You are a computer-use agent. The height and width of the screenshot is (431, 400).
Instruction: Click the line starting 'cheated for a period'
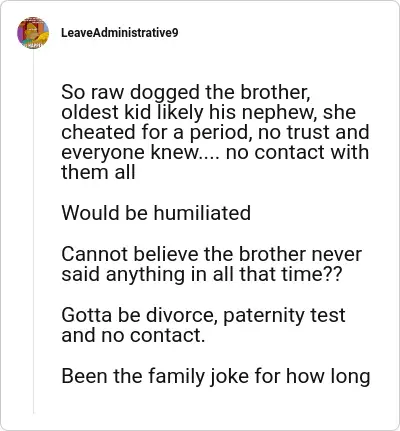tap(215, 132)
